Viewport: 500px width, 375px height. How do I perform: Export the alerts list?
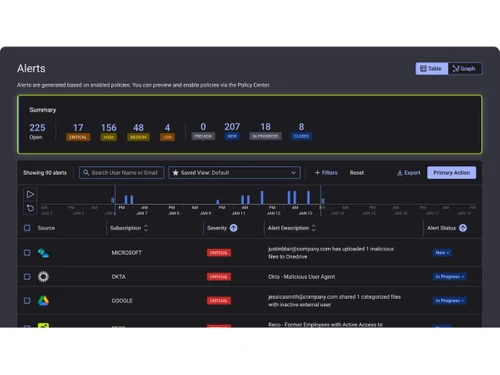[408, 173]
